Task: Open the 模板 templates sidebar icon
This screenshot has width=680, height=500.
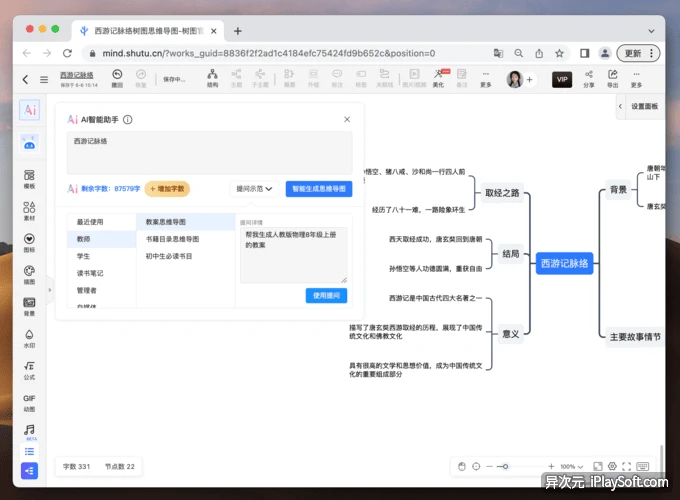Action: (29, 179)
